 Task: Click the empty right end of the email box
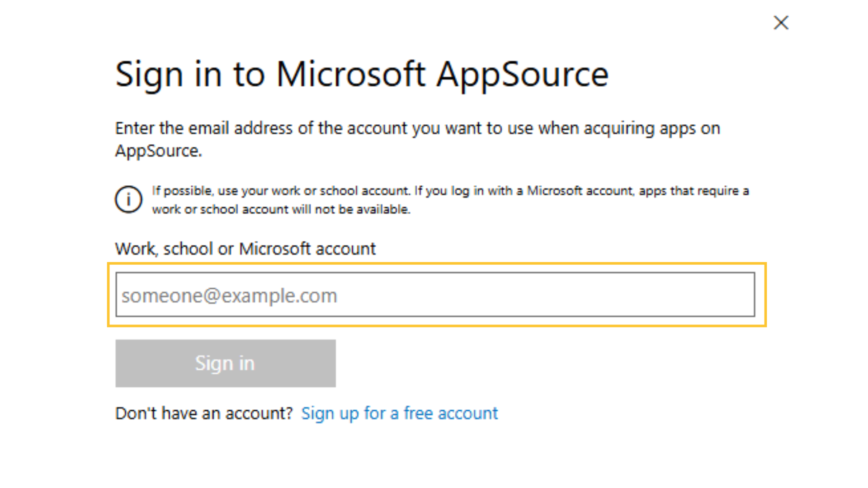point(678,295)
